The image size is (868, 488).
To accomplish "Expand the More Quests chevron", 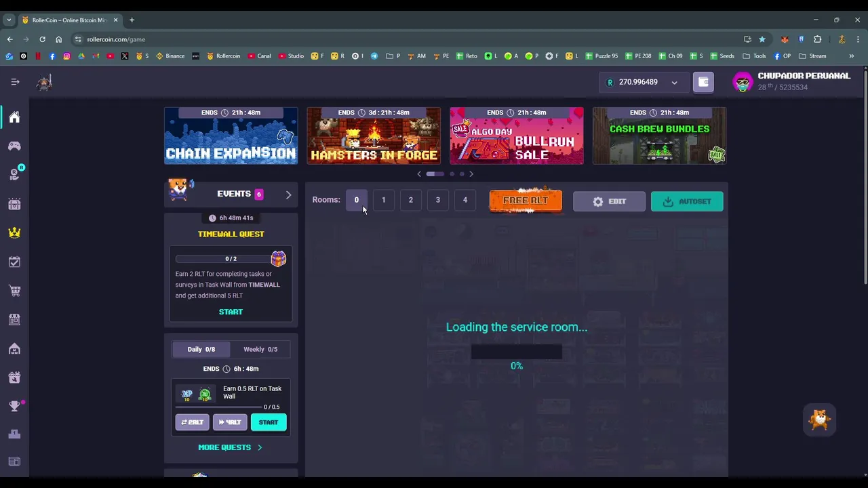I will (260, 447).
